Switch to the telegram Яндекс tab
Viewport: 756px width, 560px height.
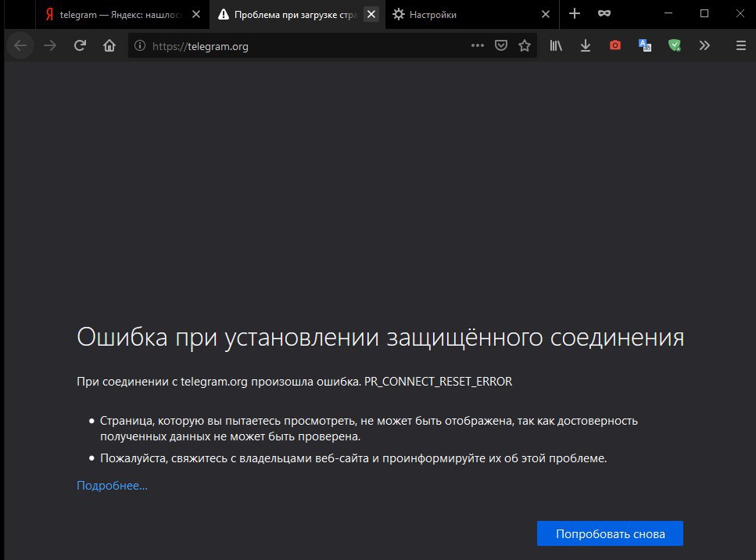click(x=123, y=15)
